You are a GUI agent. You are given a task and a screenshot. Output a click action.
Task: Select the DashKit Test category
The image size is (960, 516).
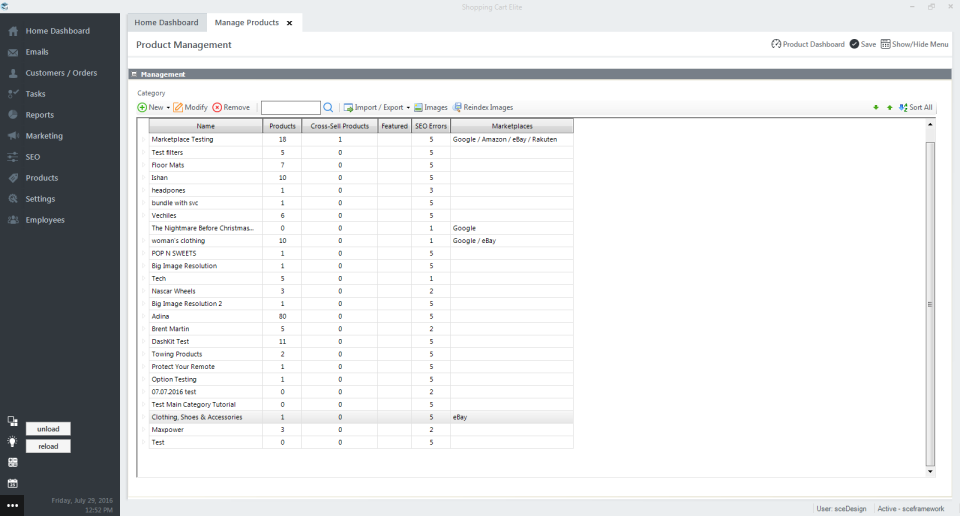pos(170,342)
